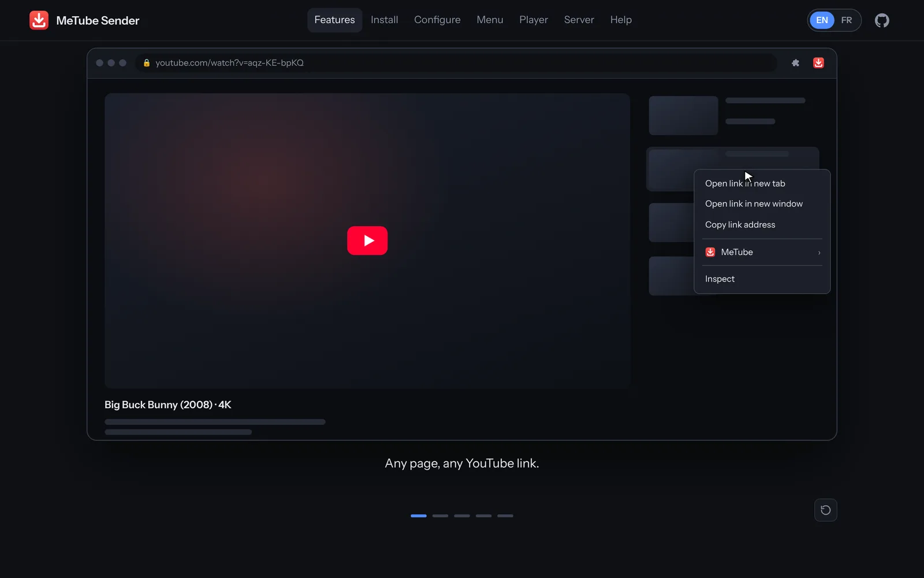Expand the MeTube submenu arrow
Screen dimensions: 924x578
pos(819,253)
